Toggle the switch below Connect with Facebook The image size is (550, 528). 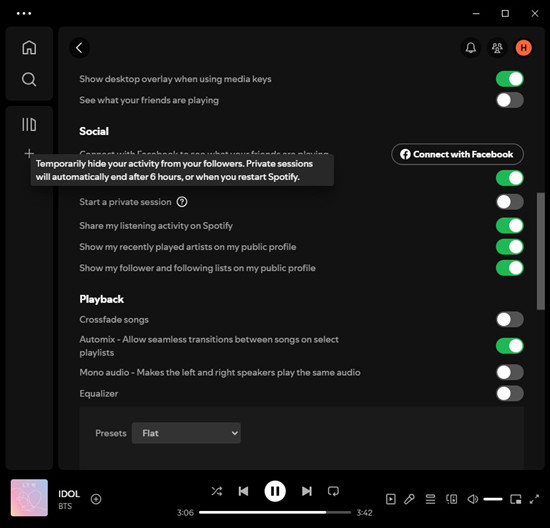pos(510,178)
